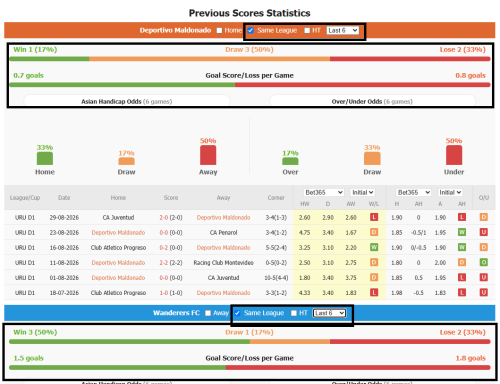Click red U O/U badge in 23-08-2026 row
Image resolution: width=500 pixels, height=384 pixels.
tap(484, 232)
